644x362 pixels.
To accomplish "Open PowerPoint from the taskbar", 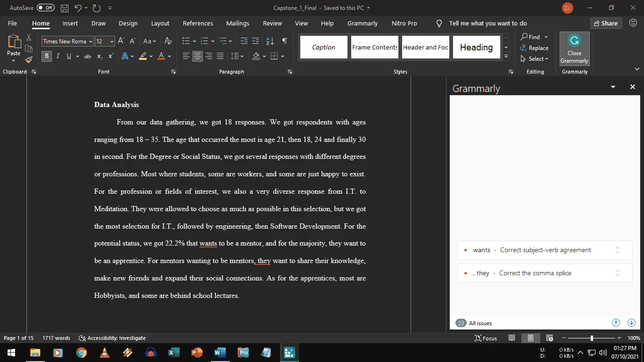I will click(x=197, y=352).
